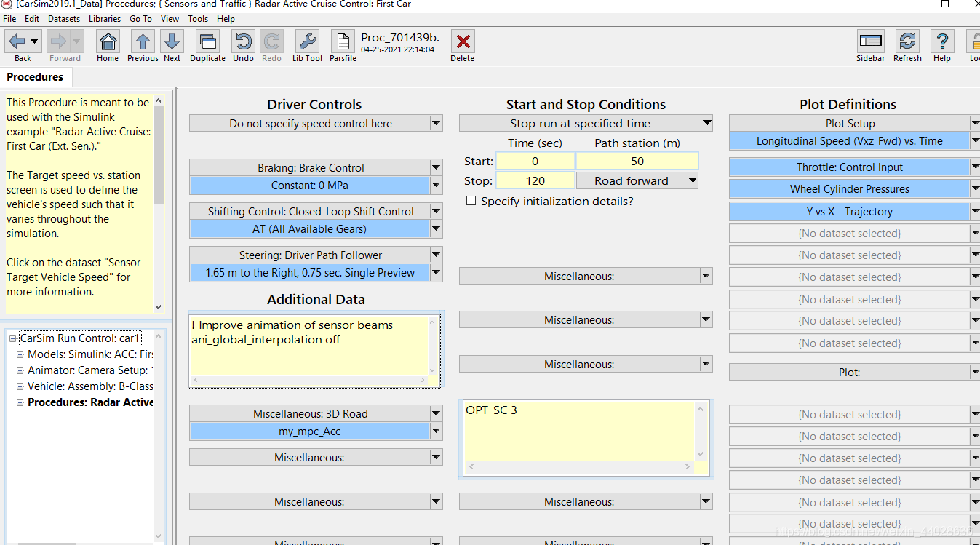Duplicate the current dataset

tap(207, 41)
